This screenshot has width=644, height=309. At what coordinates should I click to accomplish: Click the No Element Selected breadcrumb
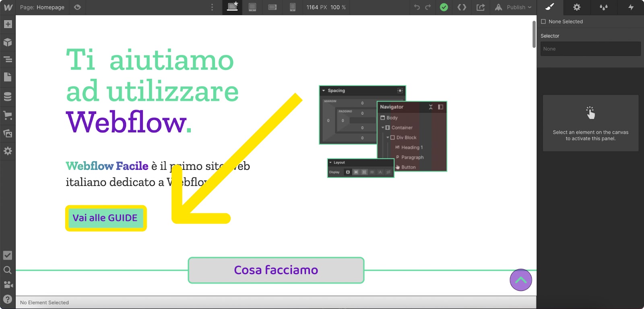point(44,303)
